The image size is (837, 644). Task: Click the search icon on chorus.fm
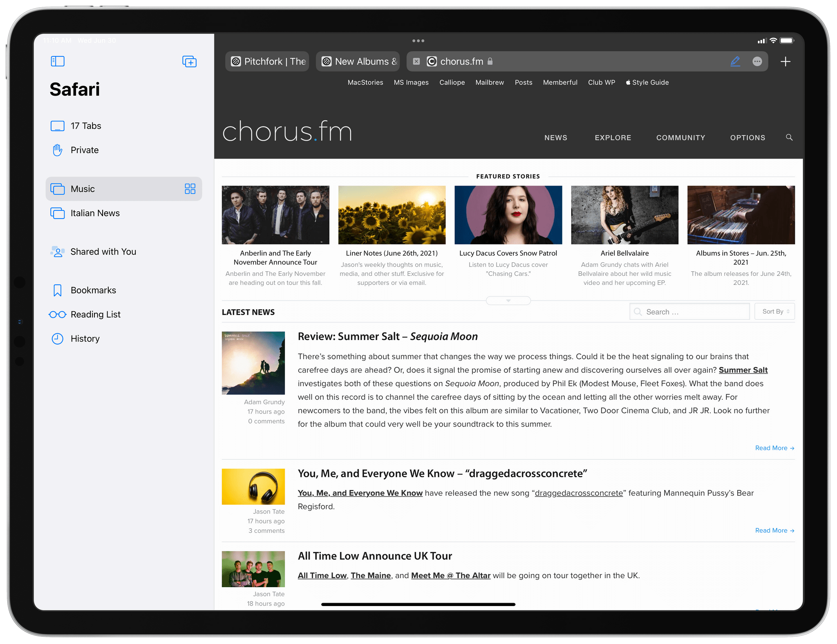tap(789, 137)
